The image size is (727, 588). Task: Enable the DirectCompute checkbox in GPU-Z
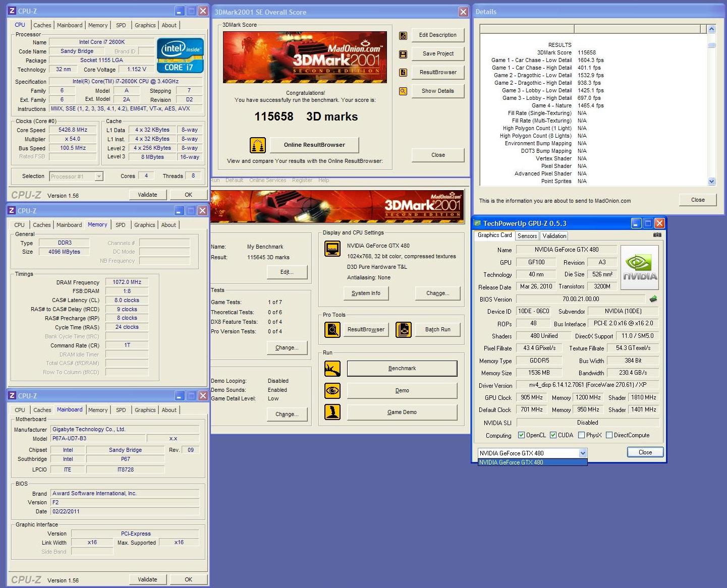[x=609, y=435]
